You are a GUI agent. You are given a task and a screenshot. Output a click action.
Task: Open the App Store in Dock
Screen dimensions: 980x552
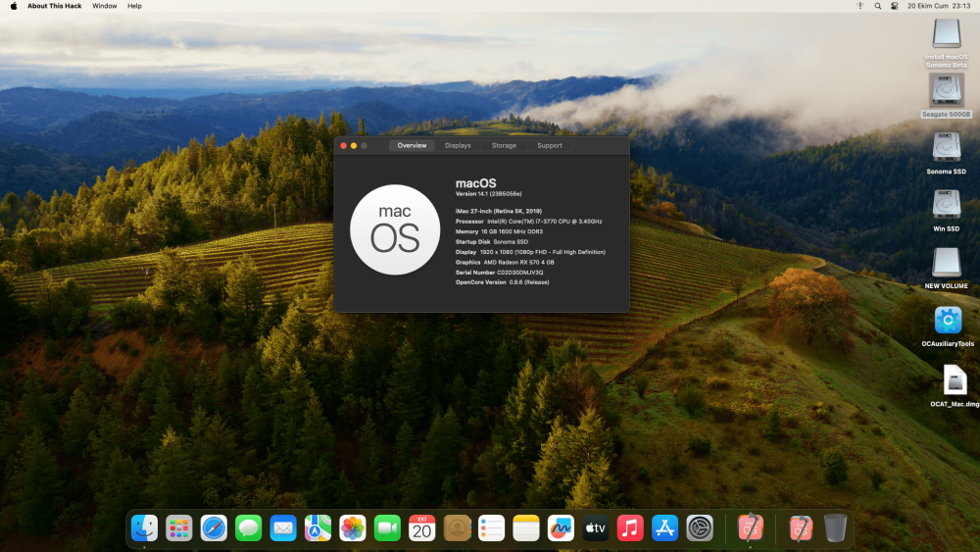[x=664, y=528]
